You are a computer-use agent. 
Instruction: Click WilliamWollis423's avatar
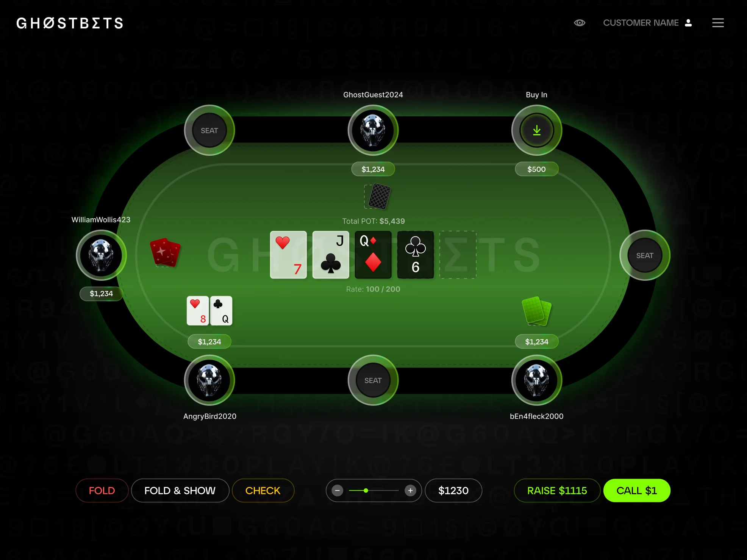(101, 255)
